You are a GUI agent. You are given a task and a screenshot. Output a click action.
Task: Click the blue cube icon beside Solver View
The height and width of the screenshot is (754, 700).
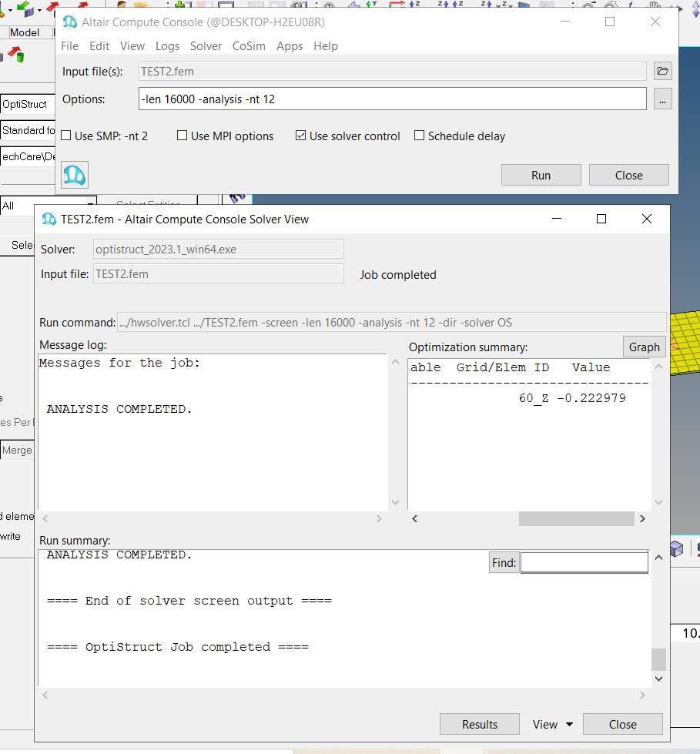point(676,548)
